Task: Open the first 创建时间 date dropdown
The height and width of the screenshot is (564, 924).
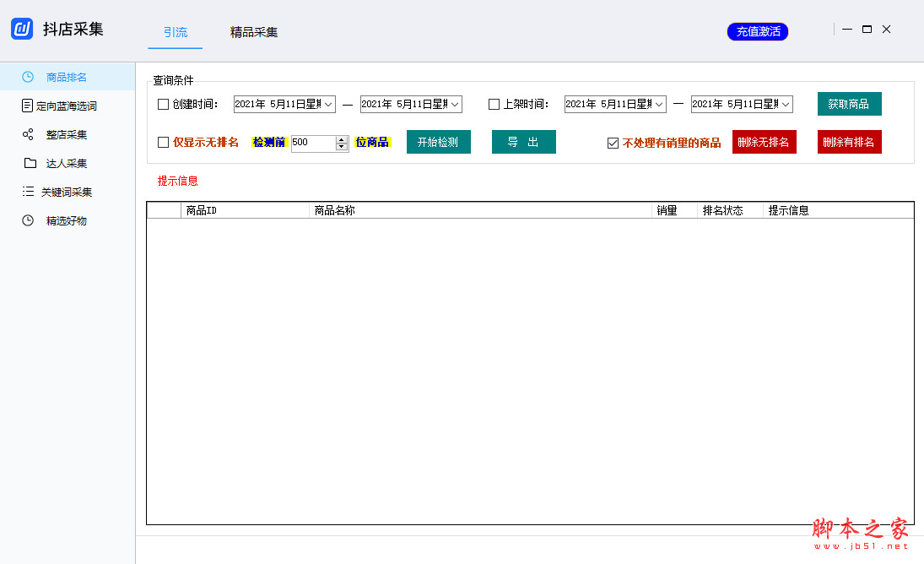Action: click(328, 104)
